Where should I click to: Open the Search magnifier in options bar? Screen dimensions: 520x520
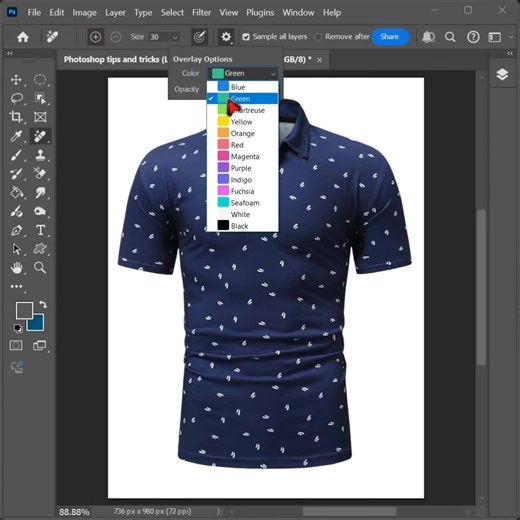[450, 37]
